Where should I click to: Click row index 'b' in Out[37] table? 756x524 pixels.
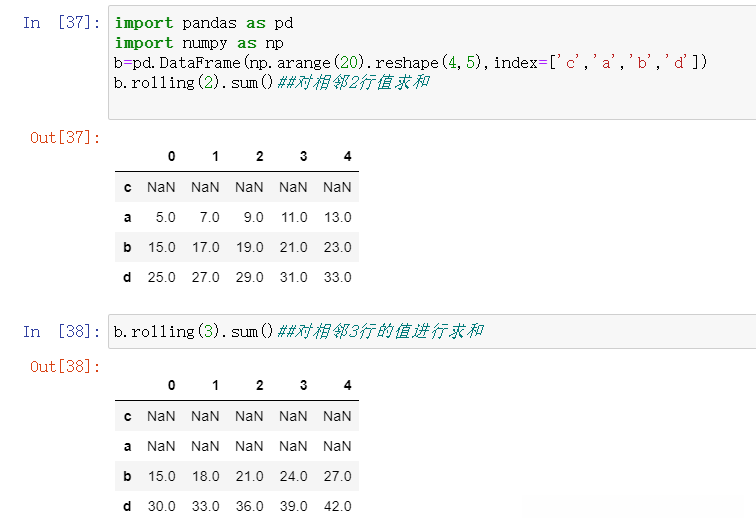point(127,247)
